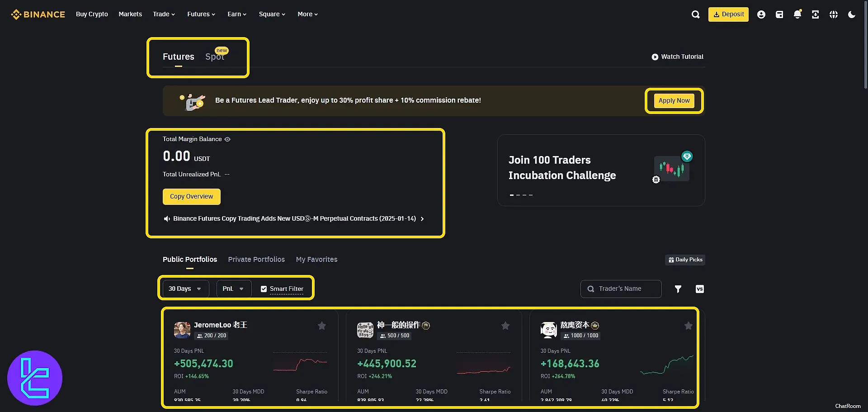
Task: Click the lead trader banner illustration
Action: tap(193, 102)
